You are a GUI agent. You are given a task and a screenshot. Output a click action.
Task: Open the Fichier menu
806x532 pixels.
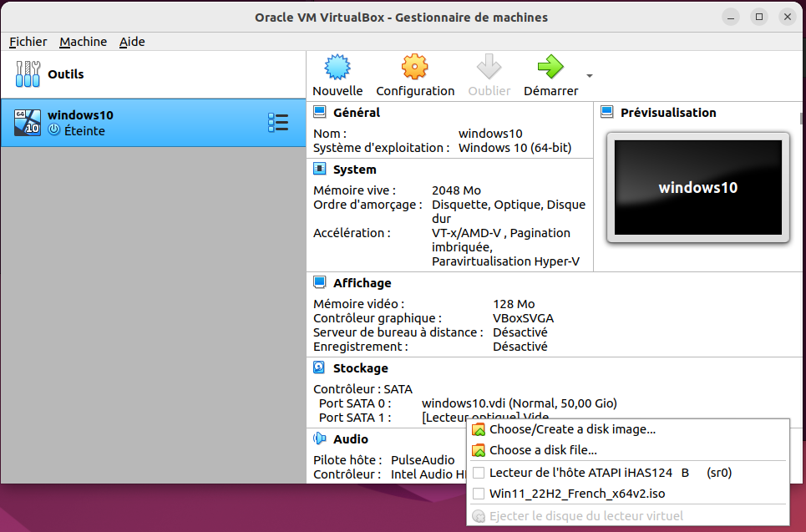pos(28,42)
